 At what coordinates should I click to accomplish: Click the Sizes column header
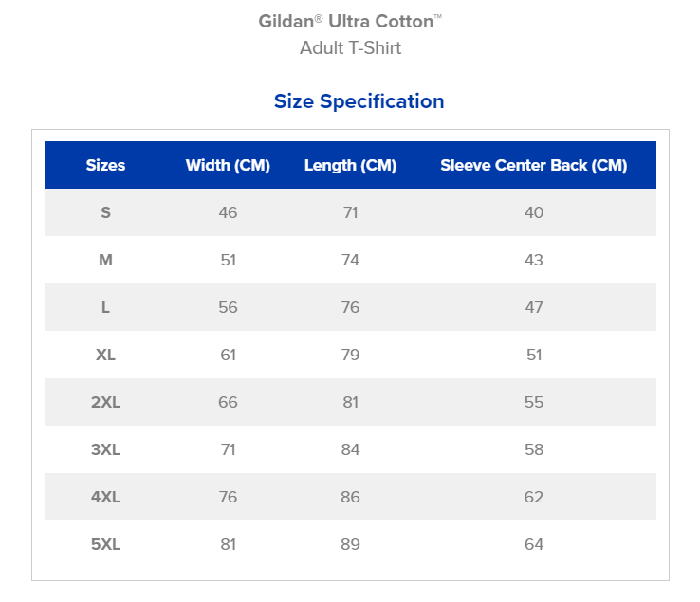point(105,165)
